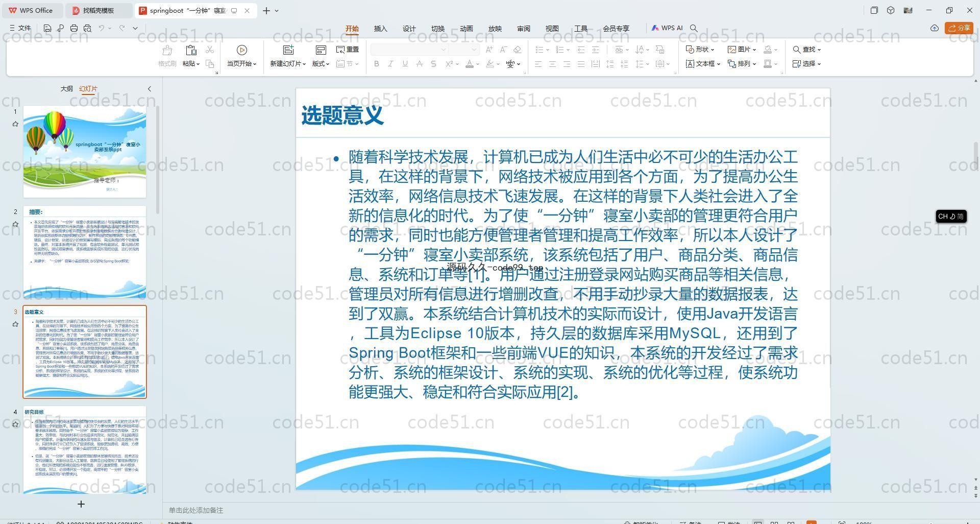Click the text highlight color swatch
Image resolution: width=980 pixels, height=524 pixels.
490,64
